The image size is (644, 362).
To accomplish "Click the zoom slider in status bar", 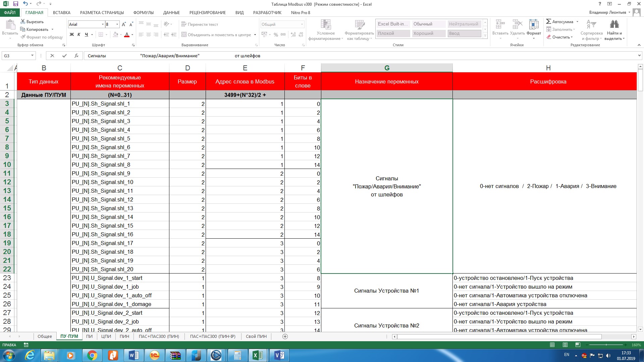I will click(606, 345).
